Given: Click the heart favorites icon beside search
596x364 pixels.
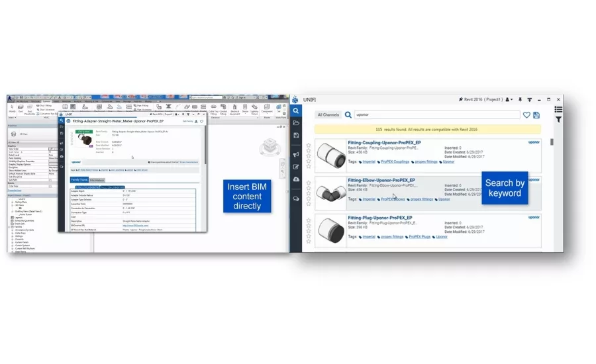Looking at the screenshot, I should coord(526,114).
